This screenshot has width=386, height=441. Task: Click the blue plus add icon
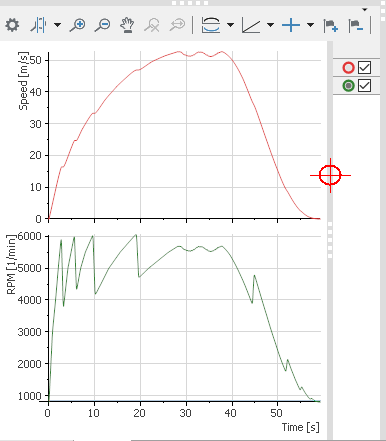pyautogui.click(x=291, y=25)
